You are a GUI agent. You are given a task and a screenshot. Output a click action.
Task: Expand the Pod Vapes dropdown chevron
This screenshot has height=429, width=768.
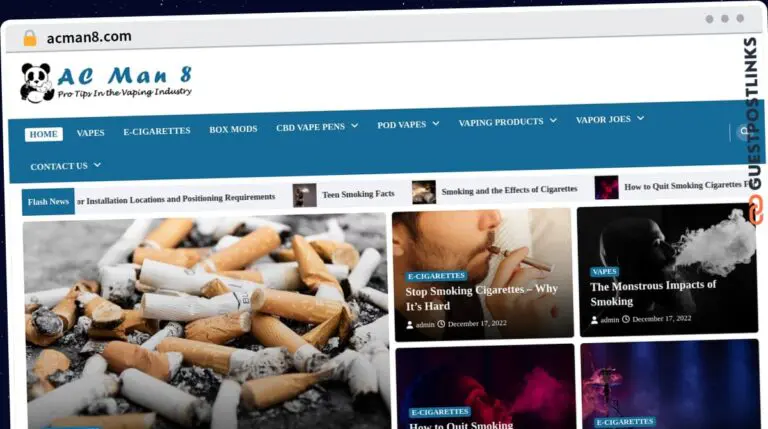pos(435,124)
